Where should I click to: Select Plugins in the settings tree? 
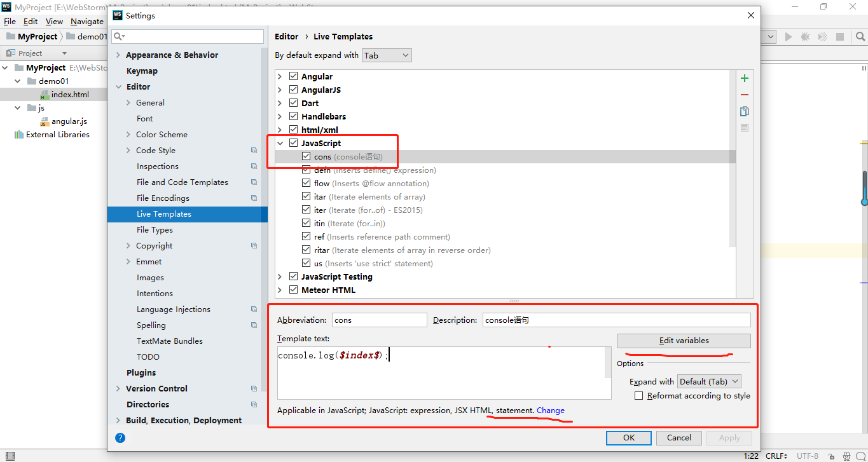[x=141, y=373]
